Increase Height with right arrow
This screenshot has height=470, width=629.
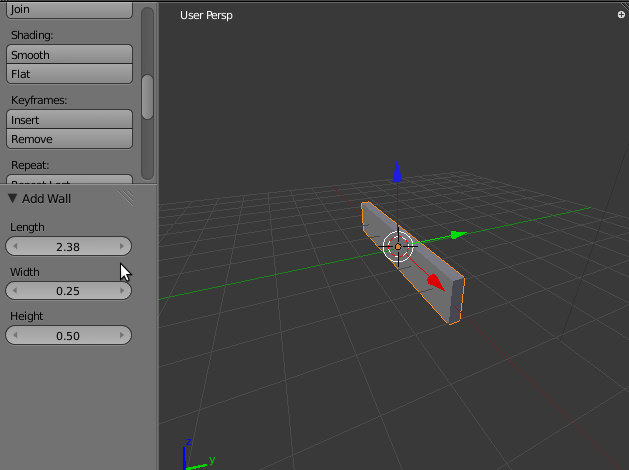(122, 335)
